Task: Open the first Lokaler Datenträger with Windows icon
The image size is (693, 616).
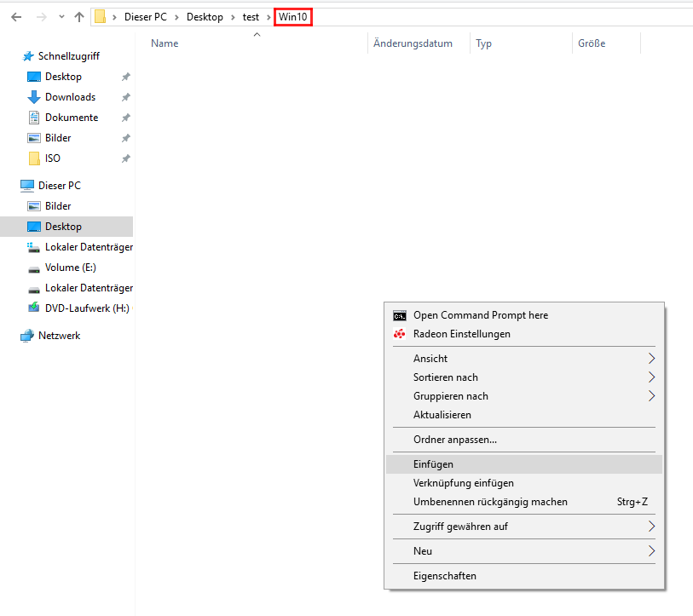Action: click(89, 247)
